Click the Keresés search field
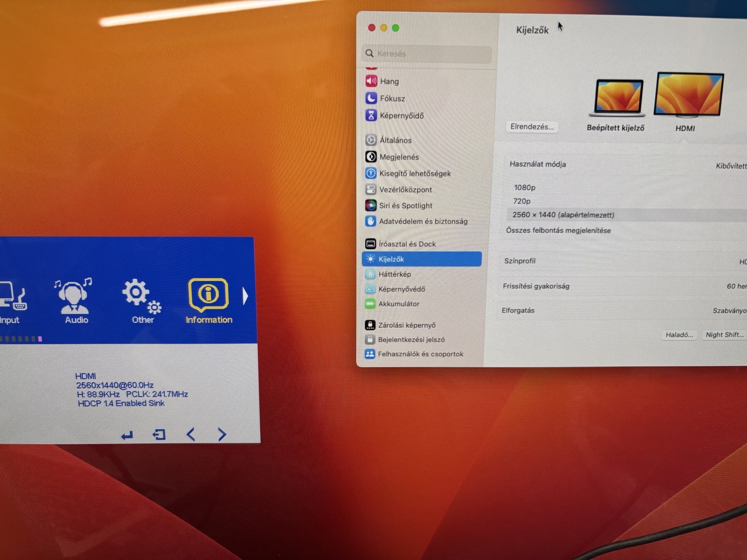Screen dimensions: 747x560 (427, 54)
